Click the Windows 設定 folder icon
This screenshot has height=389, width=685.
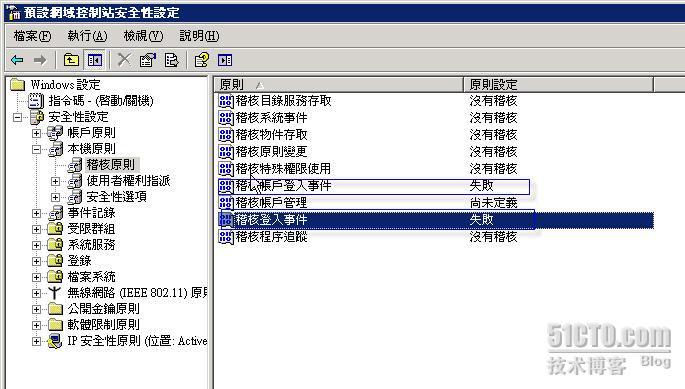pyautogui.click(x=17, y=84)
